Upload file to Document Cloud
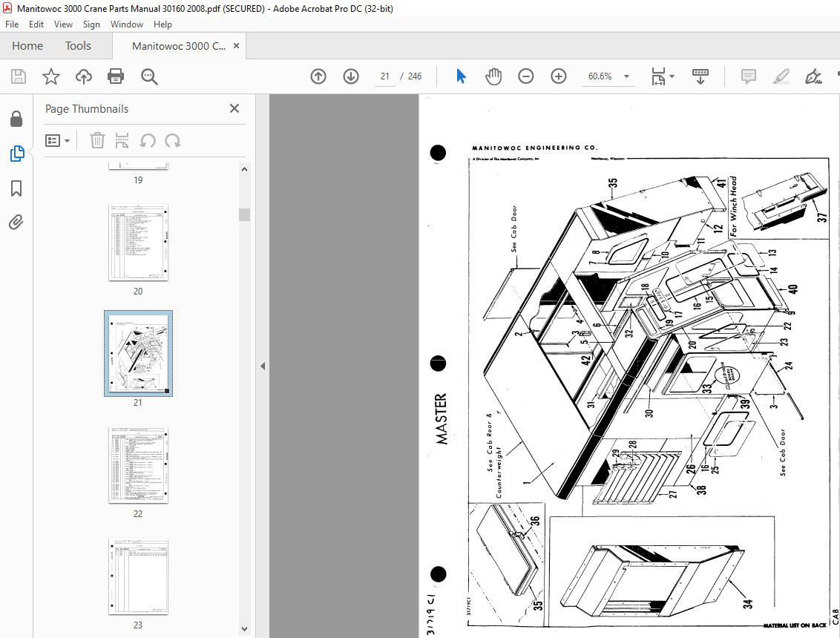The height and width of the screenshot is (638, 840). pyautogui.click(x=84, y=76)
